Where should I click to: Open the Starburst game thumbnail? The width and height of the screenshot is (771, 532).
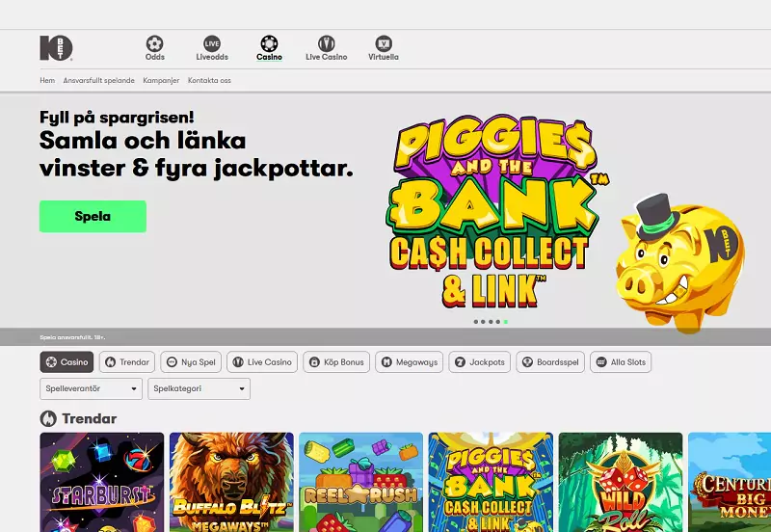[x=102, y=482]
